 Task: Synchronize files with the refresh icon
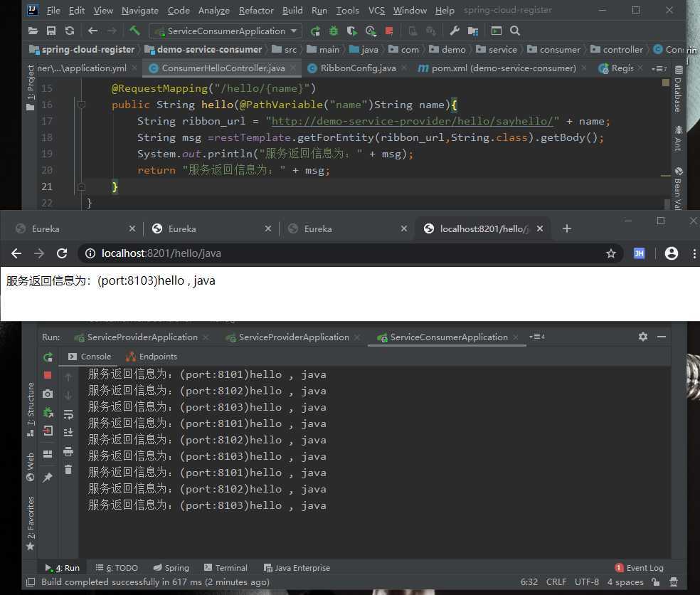point(70,31)
